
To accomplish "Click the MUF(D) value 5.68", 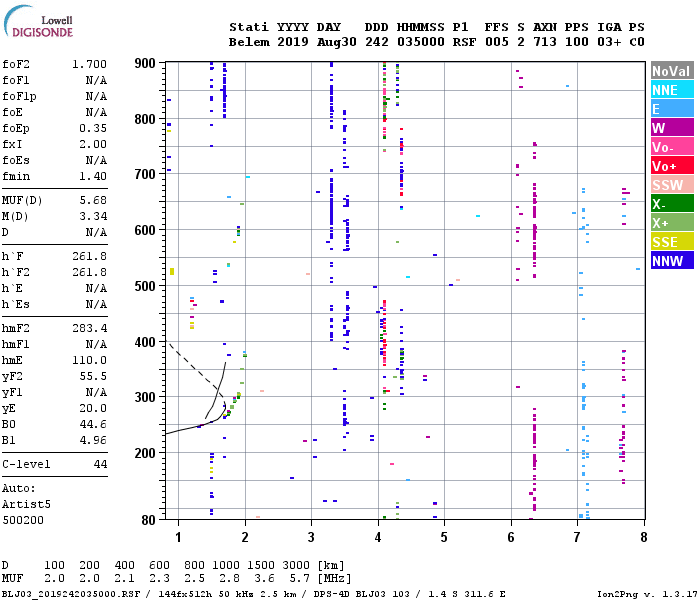I will 93,200.
